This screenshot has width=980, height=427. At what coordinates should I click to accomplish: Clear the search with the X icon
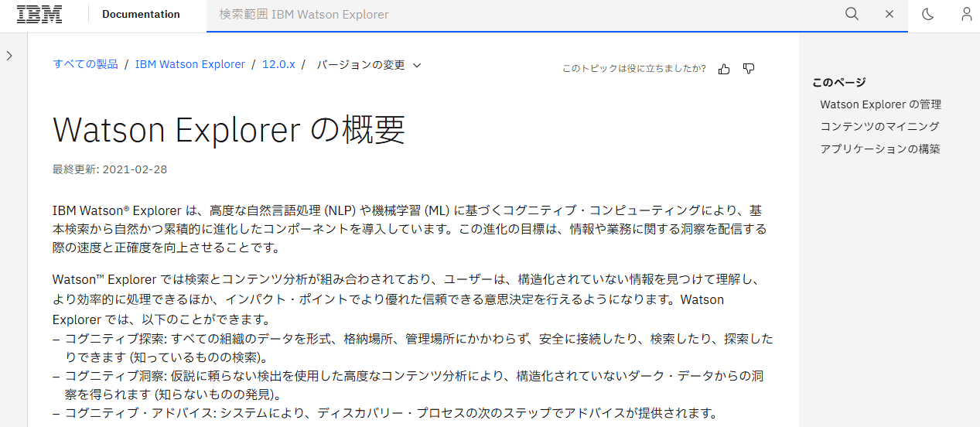(x=890, y=14)
